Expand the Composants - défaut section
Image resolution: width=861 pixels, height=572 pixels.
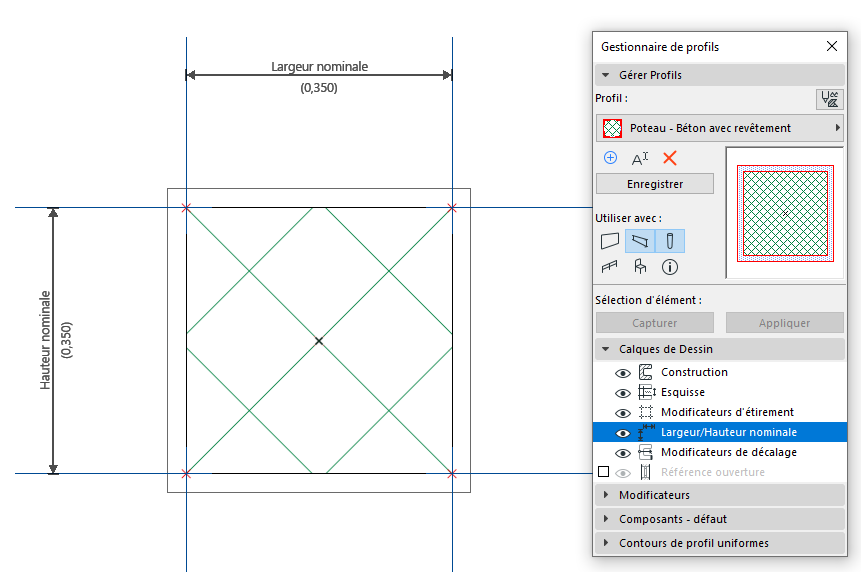point(606,519)
